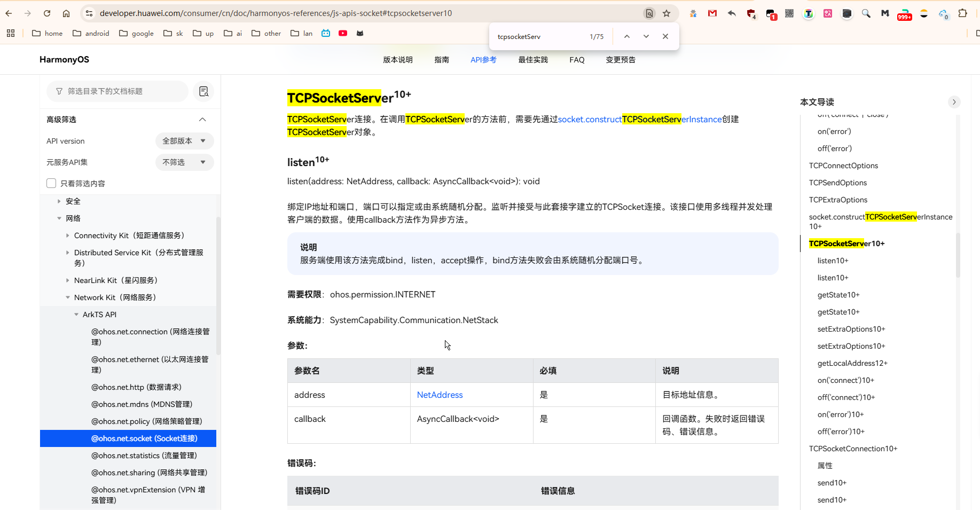Screen dimensions: 980x510
Task: Open the 变更预告 nav tab
Action: coord(621,60)
